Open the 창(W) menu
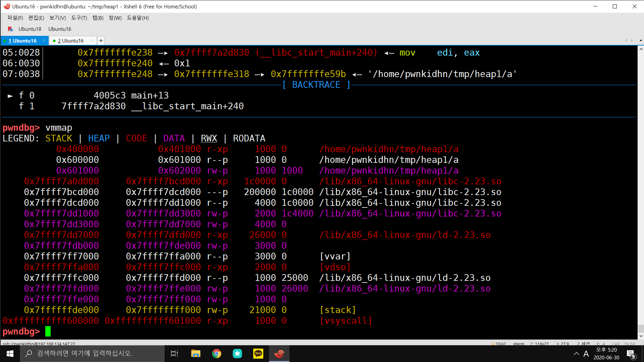 point(115,18)
